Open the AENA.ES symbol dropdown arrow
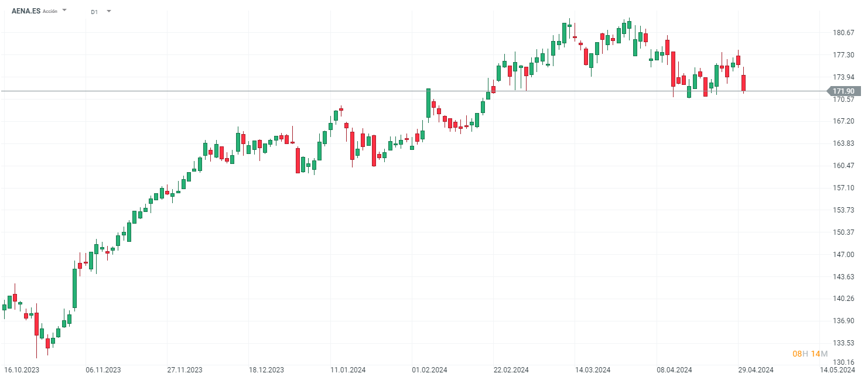Screen dimensions: 868x380 pos(64,11)
